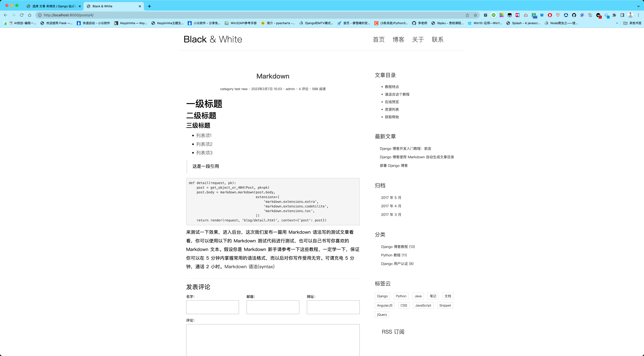This screenshot has width=644, height=356.
Task: Go to the 首页 nav item
Action: click(x=379, y=39)
